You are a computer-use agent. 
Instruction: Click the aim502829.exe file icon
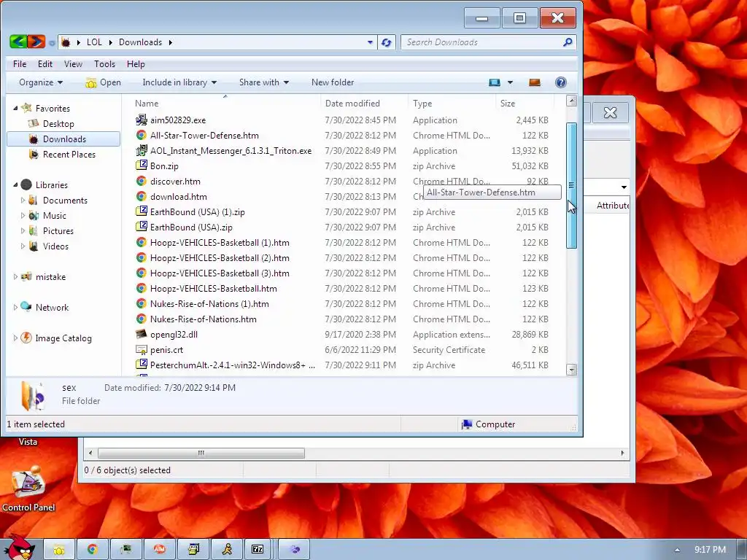tap(141, 120)
